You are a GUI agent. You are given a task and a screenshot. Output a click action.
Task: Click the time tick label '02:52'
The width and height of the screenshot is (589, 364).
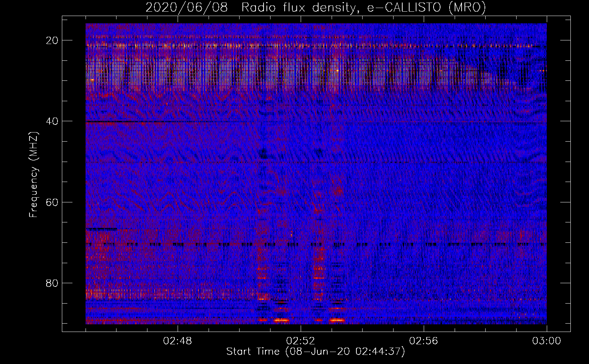(x=301, y=341)
